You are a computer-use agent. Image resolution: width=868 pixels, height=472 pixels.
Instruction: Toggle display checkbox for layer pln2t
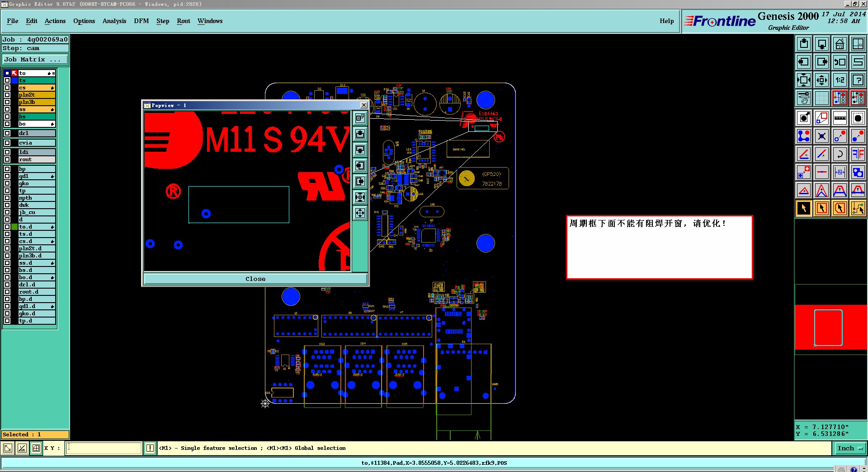click(x=7, y=95)
